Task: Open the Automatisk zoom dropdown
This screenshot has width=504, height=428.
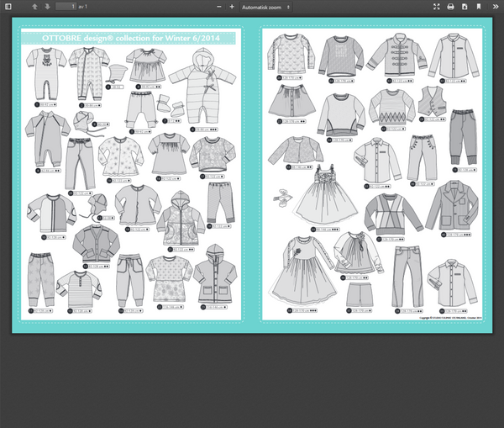Action: click(265, 7)
